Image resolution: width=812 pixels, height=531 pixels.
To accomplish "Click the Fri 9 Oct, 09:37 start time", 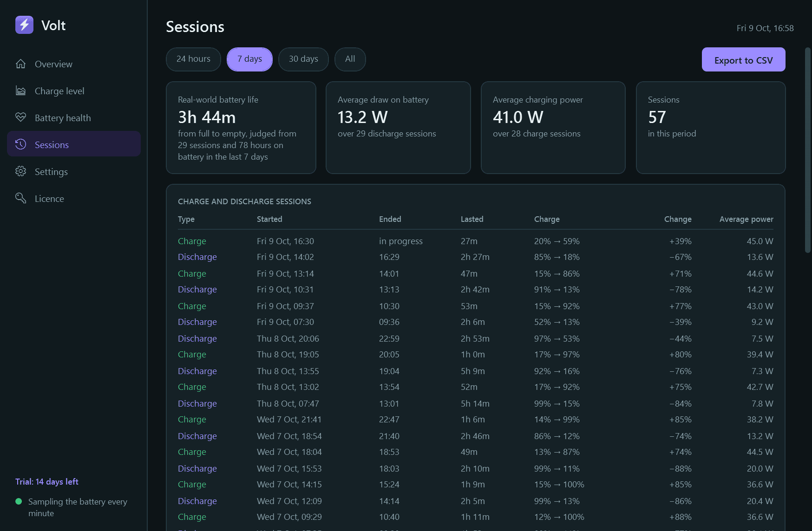I will pos(285,306).
